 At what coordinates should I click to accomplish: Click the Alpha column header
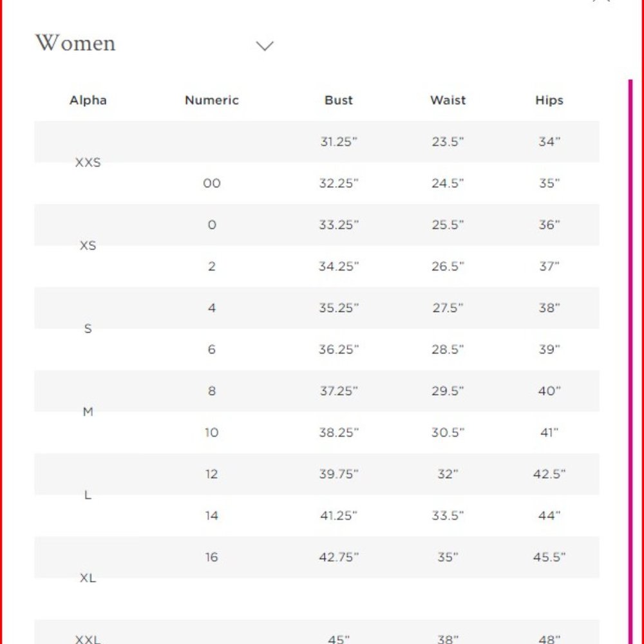88,100
